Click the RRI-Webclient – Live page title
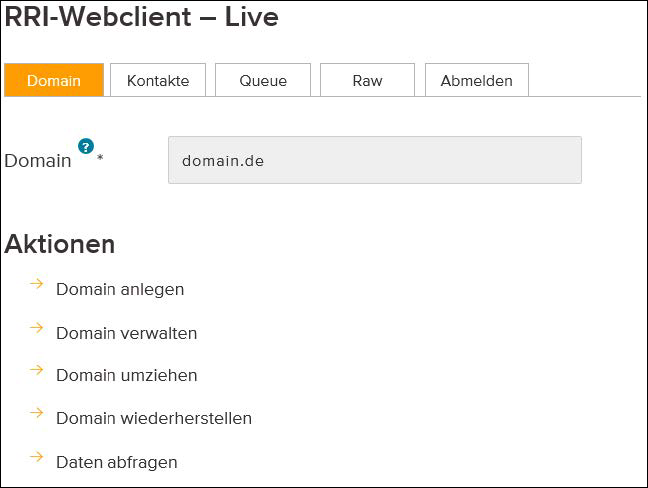 click(141, 17)
